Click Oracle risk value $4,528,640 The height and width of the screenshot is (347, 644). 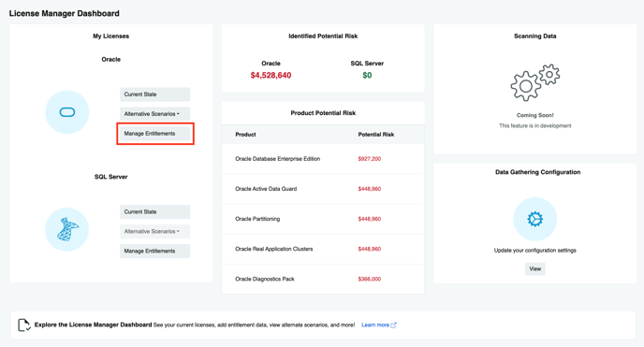pyautogui.click(x=271, y=76)
